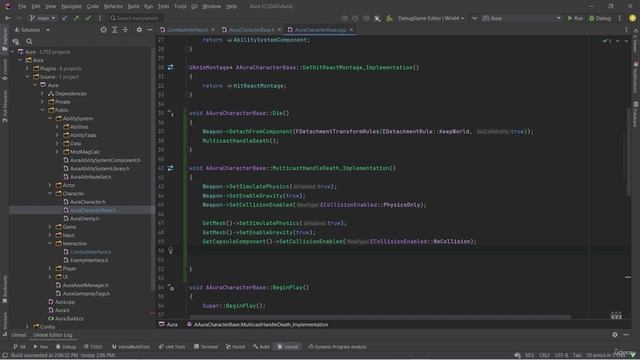Open the Terminal tool window
This screenshot has width=640, height=360.
[x=206, y=347]
